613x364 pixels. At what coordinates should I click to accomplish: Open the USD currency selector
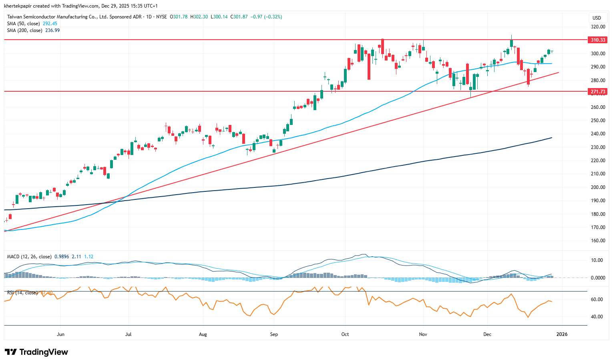597,18
